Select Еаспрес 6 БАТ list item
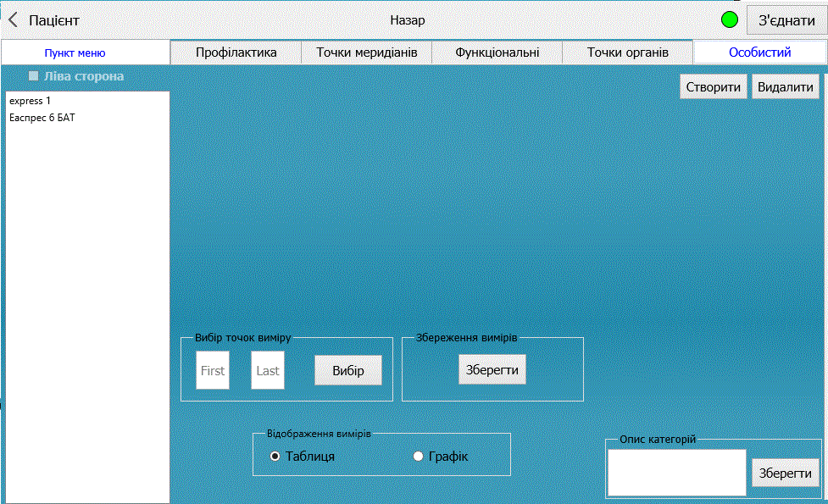The width and height of the screenshot is (828, 504). 42,118
